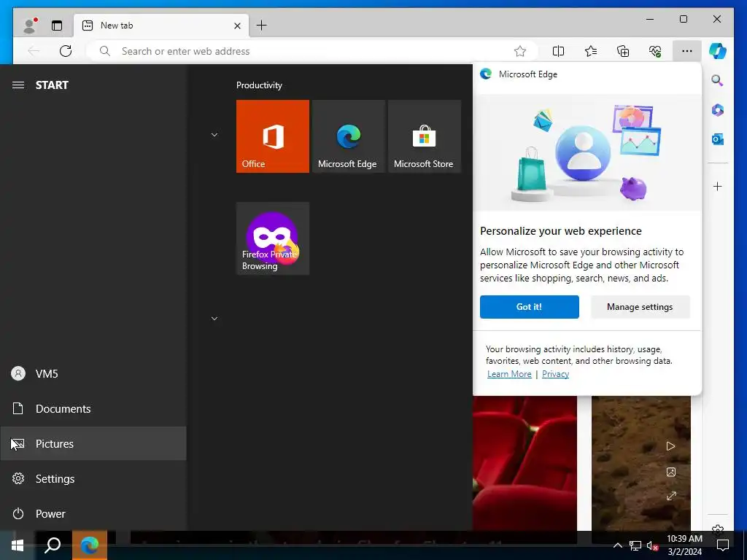Open split screen in Edge toolbar
747x560 pixels.
[558, 51]
